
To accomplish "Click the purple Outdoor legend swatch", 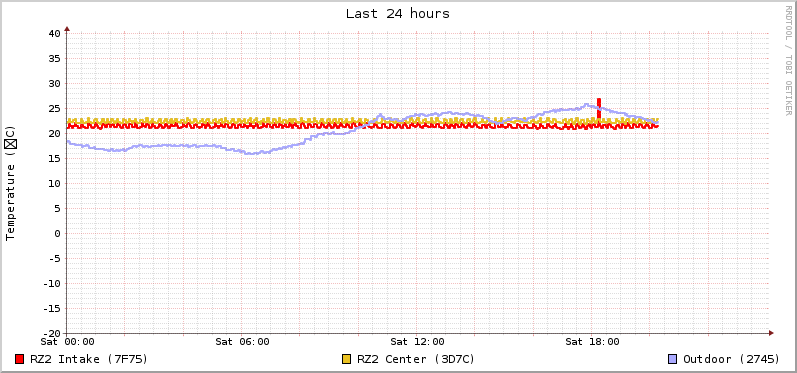I will (x=673, y=359).
